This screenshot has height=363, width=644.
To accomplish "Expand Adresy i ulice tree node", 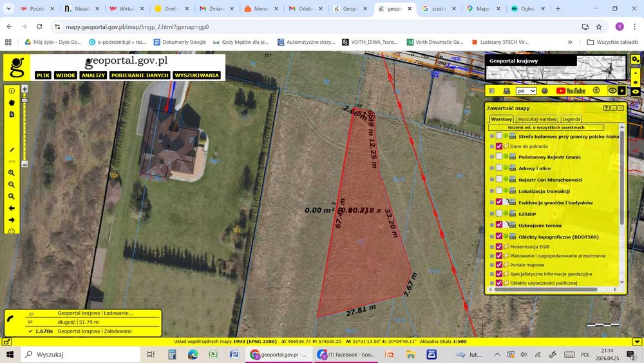I will click(x=491, y=168).
